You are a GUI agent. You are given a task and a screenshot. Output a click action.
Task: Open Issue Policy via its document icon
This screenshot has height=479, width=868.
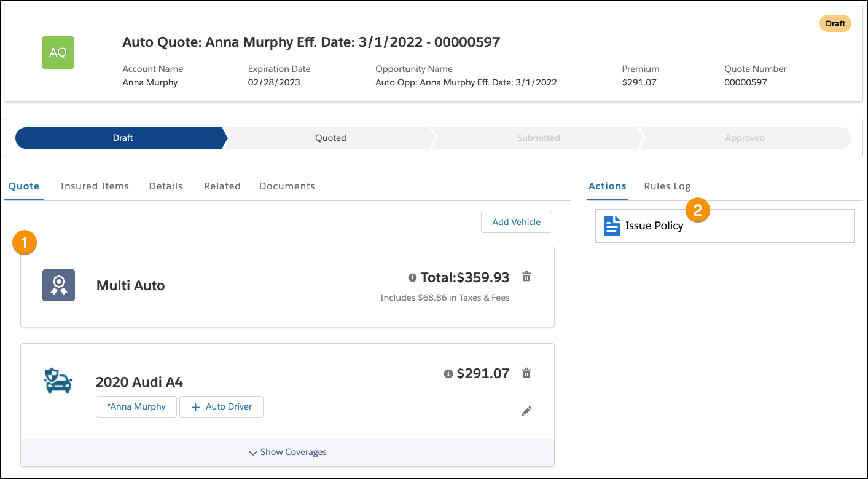(x=612, y=226)
